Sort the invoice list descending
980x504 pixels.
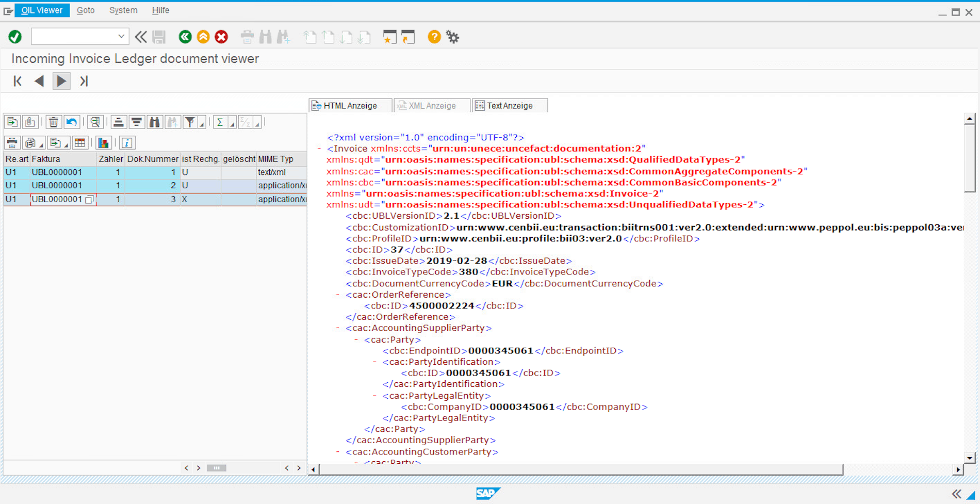click(x=136, y=122)
